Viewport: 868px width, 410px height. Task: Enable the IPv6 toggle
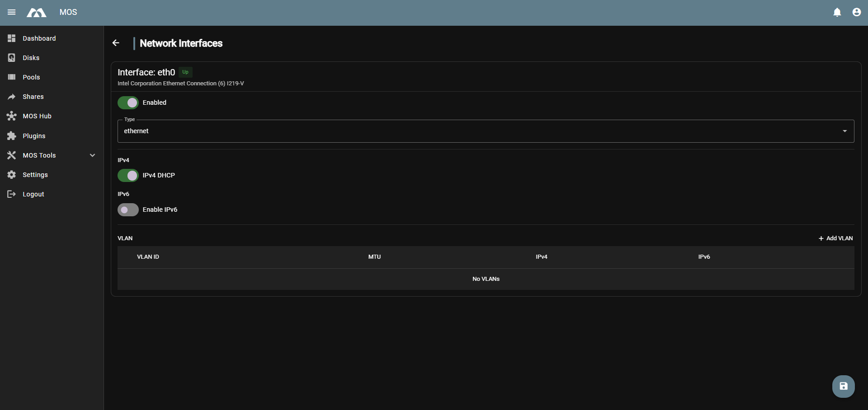128,210
